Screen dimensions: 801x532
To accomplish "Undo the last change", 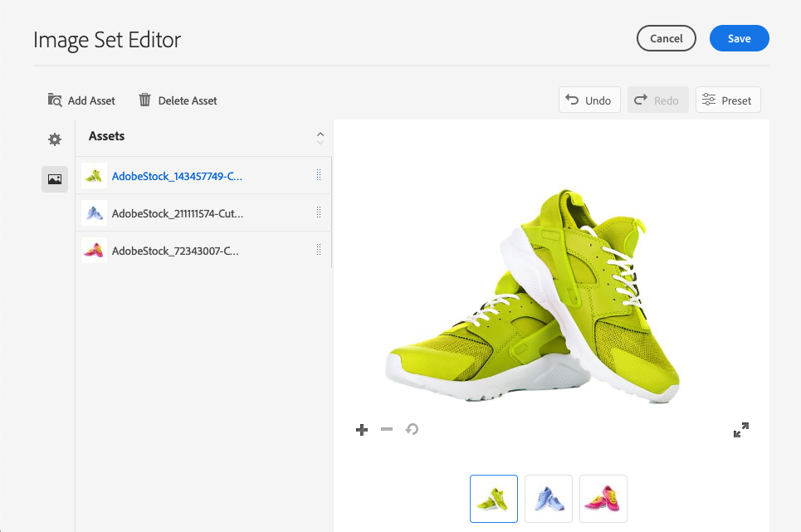I will pyautogui.click(x=589, y=100).
